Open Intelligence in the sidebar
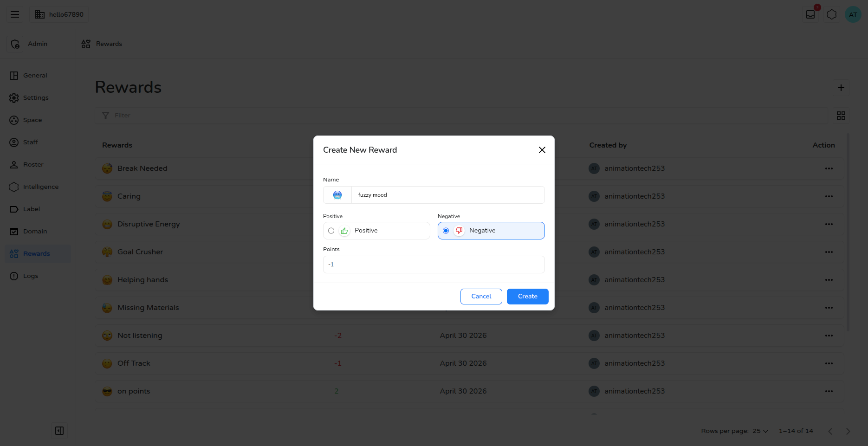Image resolution: width=868 pixels, height=446 pixels. [38, 187]
